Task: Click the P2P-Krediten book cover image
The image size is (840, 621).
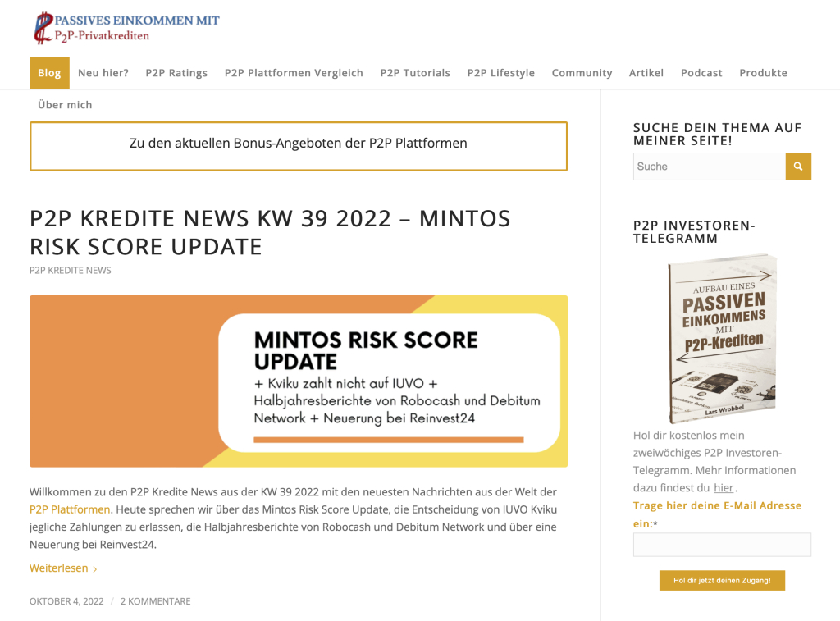Action: tap(722, 338)
